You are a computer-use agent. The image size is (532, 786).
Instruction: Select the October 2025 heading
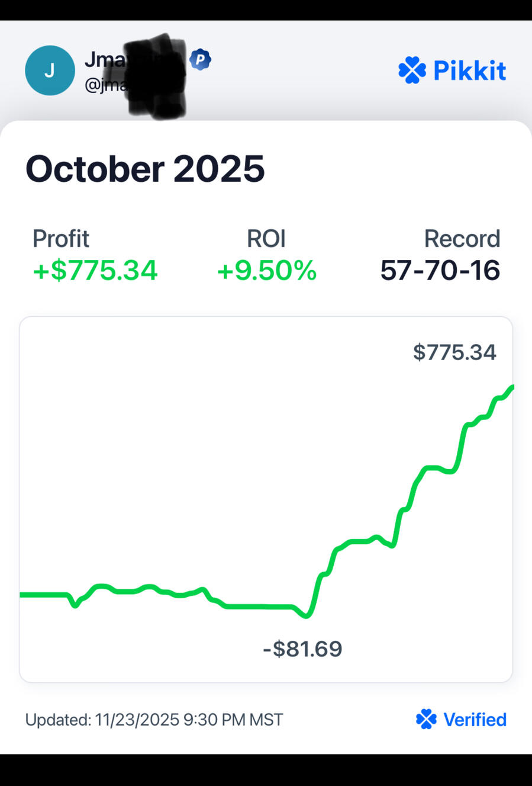145,169
